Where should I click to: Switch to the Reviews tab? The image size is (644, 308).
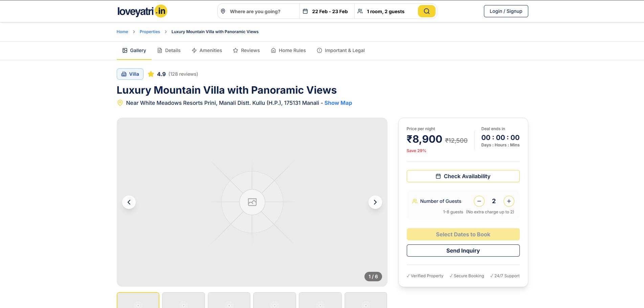coord(246,50)
